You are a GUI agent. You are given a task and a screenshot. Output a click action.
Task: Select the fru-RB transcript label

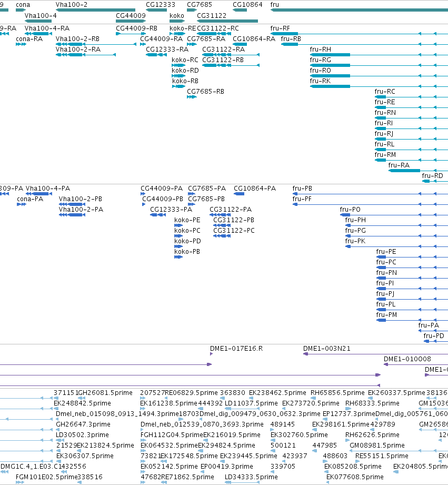[x=291, y=38]
